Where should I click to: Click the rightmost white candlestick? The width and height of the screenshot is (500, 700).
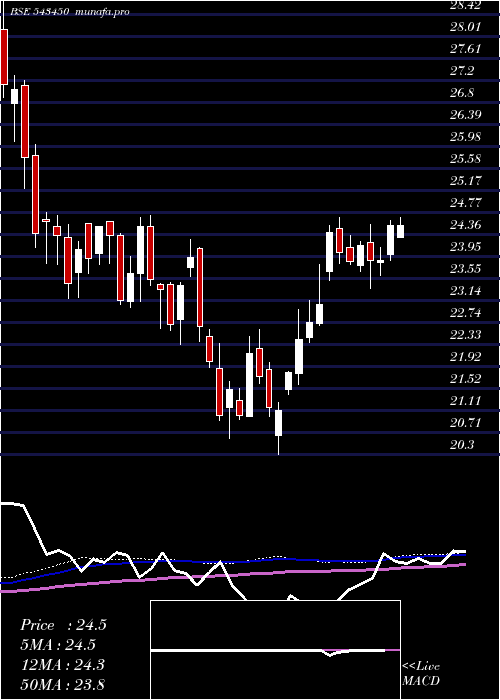400,231
